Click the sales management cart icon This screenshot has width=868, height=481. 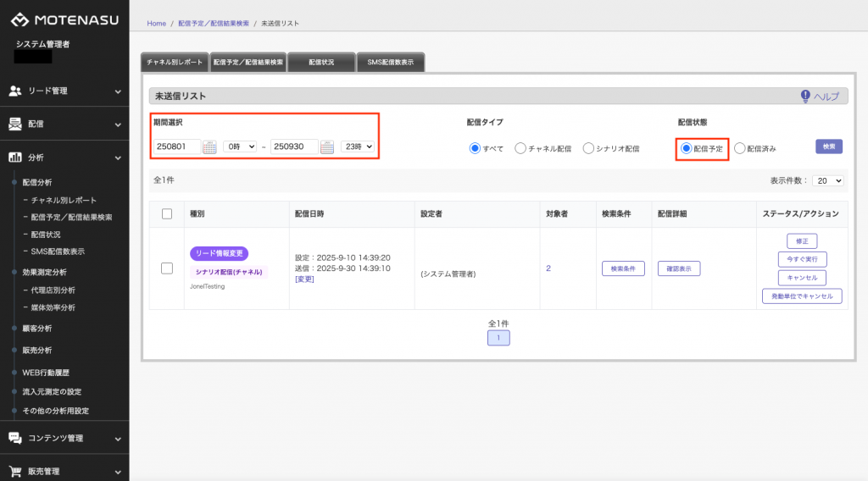(15, 471)
